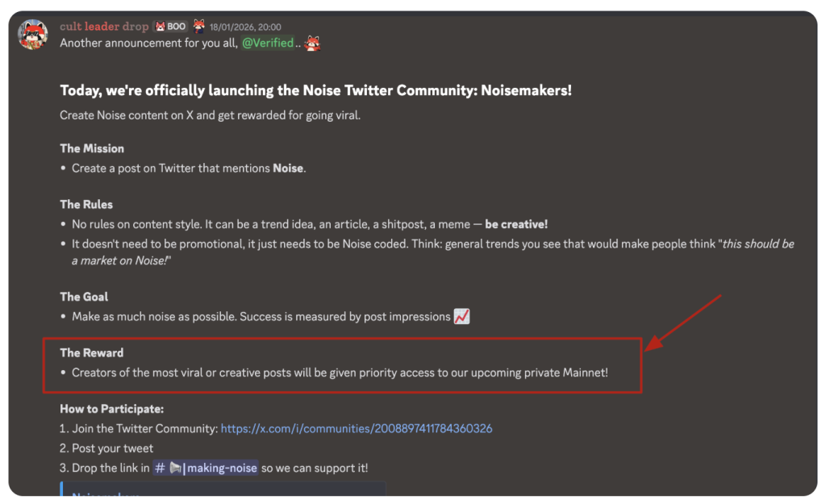Viewport: 826px width, 504px height.
Task: Open cult leader drop user profile
Action: [104, 27]
